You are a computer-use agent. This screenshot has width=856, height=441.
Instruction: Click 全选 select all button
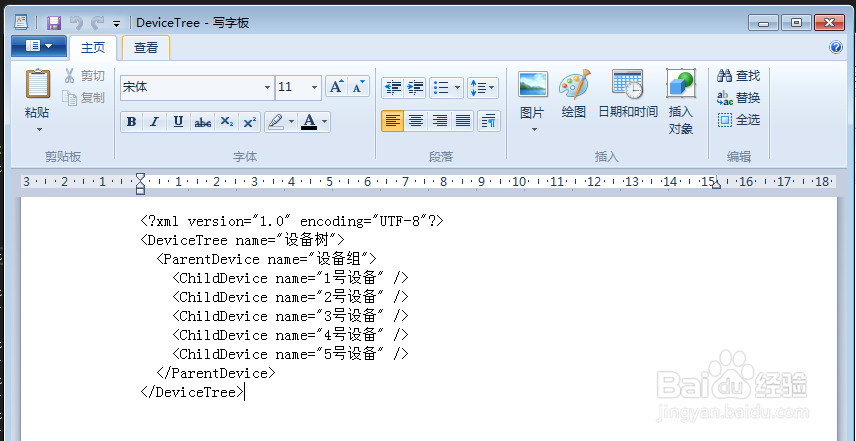739,120
